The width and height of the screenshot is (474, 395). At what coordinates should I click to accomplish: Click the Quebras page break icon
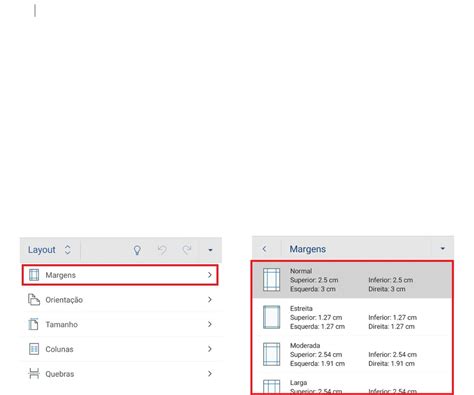point(34,374)
